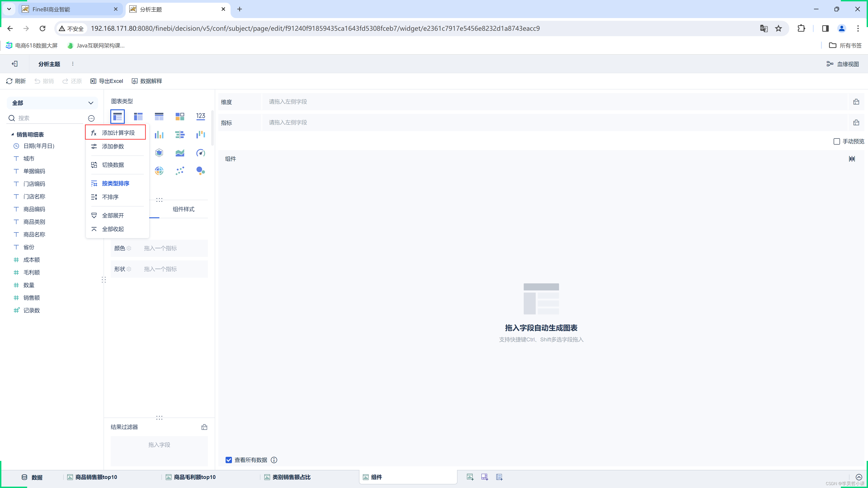Open the 颜色 settings gear
Screen dimensions: 868x488
pyautogui.click(x=129, y=249)
